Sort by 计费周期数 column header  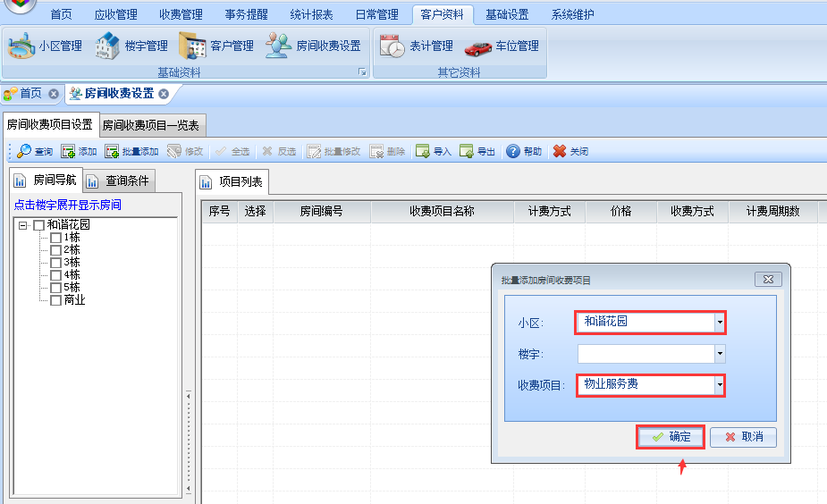point(773,212)
